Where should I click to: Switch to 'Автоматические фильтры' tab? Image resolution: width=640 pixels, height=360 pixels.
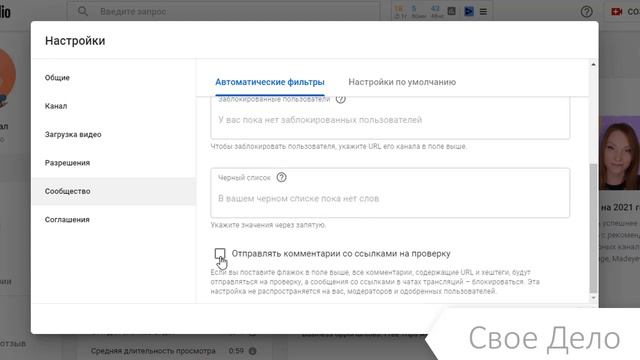[x=270, y=82]
